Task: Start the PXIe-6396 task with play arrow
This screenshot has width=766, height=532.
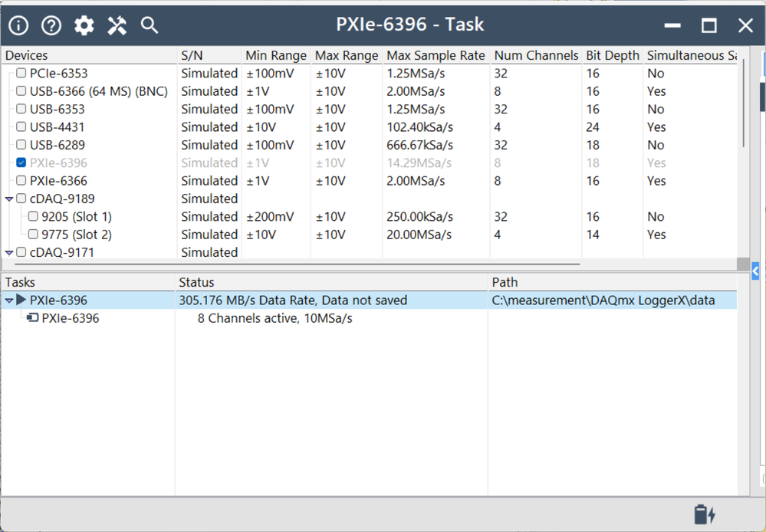Action: coord(19,300)
